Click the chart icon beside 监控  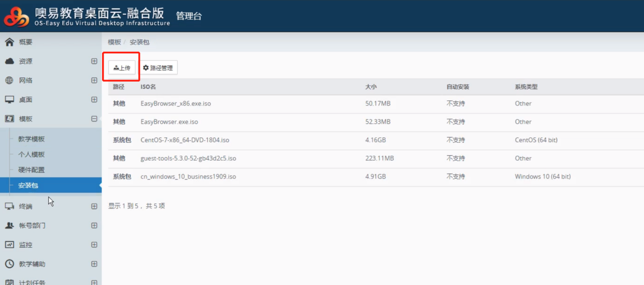[9, 245]
